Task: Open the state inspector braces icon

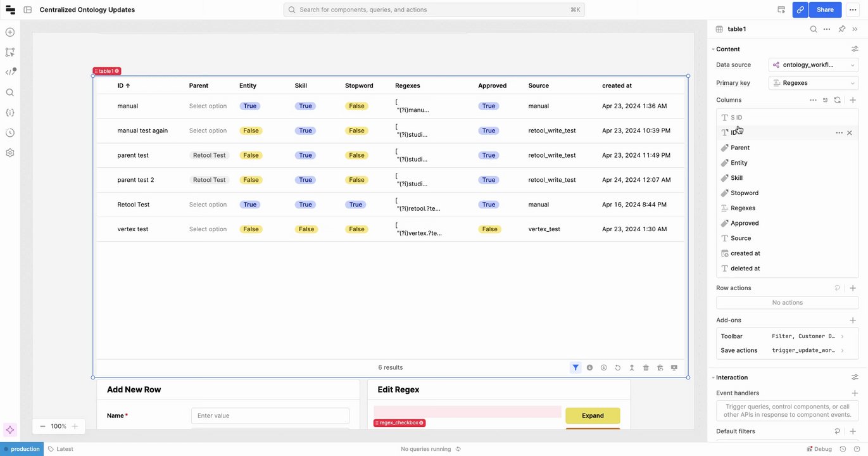Action: 10,112
